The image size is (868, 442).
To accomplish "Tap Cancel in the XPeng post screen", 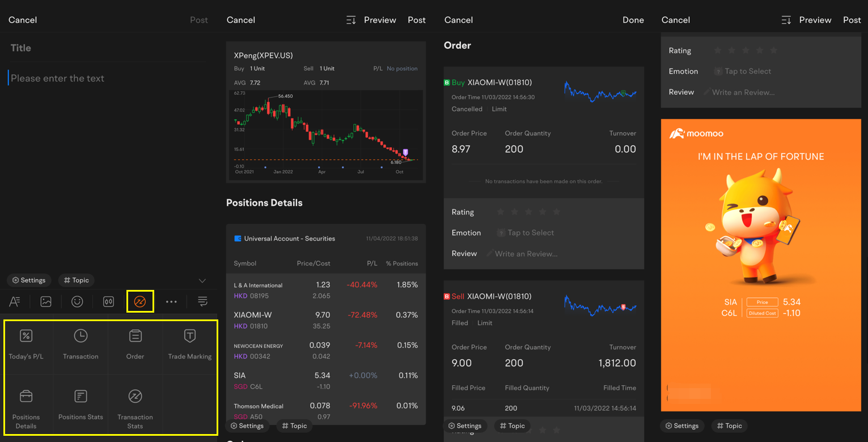I will tap(241, 20).
